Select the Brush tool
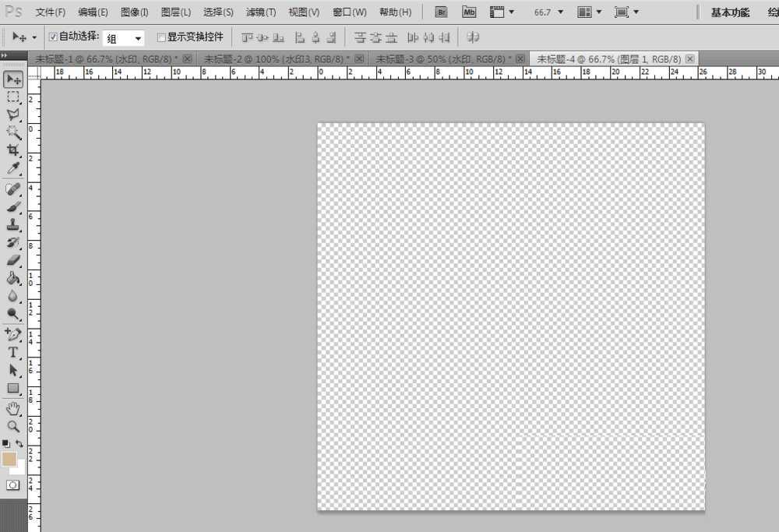Image resolution: width=779 pixels, height=532 pixels. (x=13, y=206)
